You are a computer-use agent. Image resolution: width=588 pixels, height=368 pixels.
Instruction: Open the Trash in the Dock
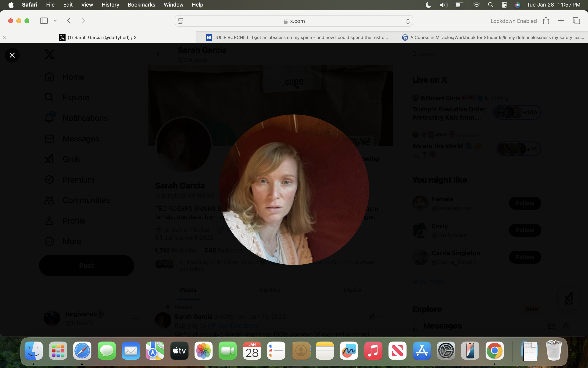pos(554,351)
